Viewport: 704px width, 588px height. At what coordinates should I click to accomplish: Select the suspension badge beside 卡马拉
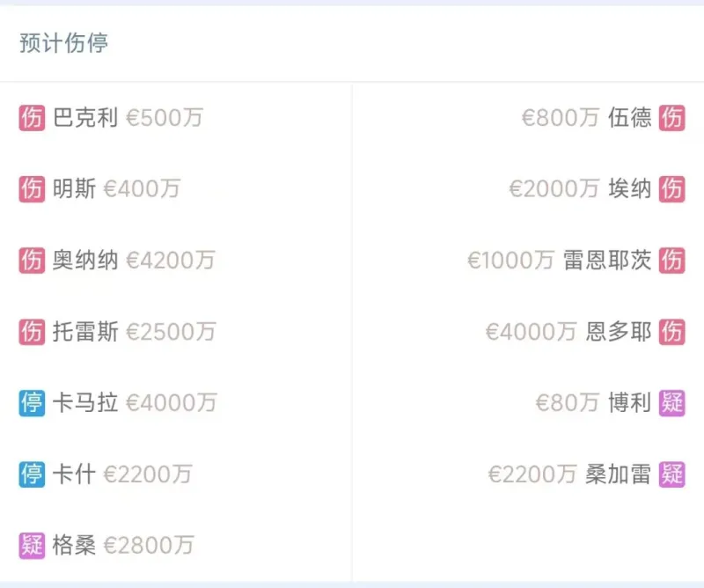click(x=32, y=402)
